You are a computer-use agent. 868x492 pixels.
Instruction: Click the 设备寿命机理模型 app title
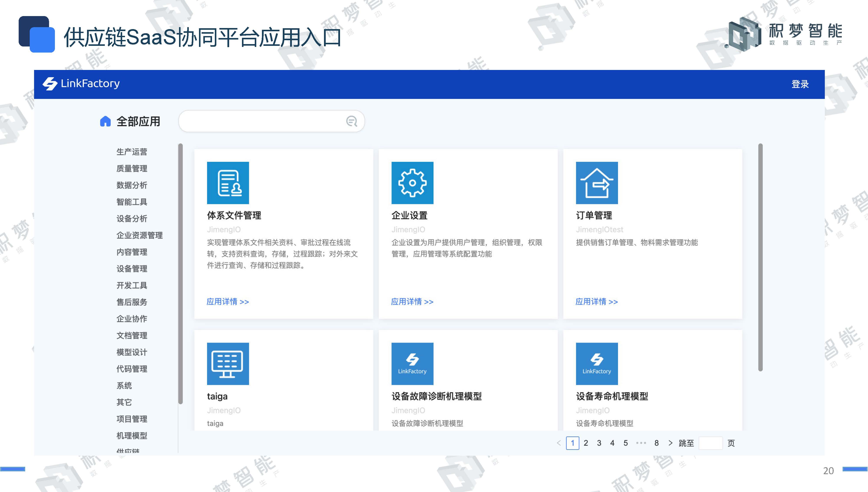pos(612,396)
